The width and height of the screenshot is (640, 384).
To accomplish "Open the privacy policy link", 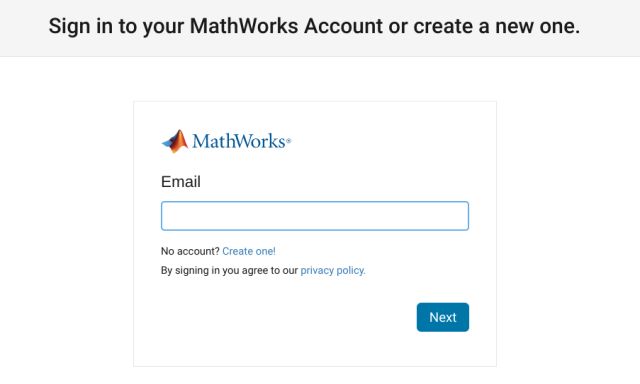I will [x=333, y=270].
